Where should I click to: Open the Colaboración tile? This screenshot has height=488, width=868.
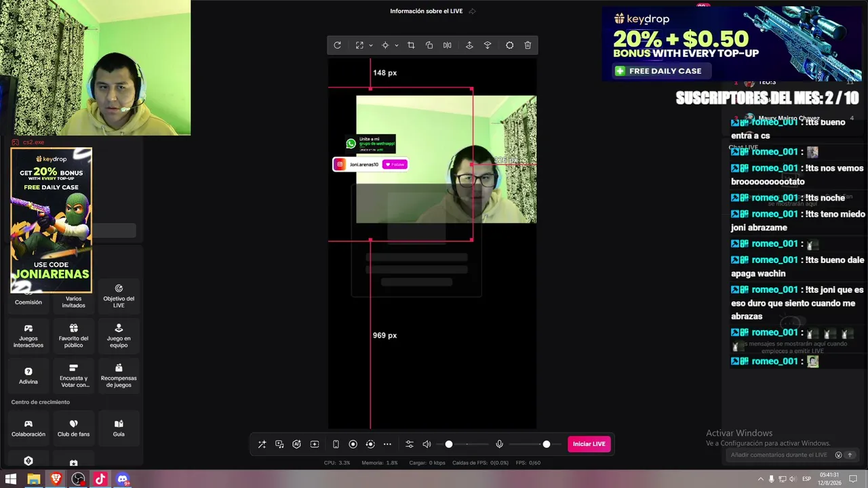(x=28, y=428)
